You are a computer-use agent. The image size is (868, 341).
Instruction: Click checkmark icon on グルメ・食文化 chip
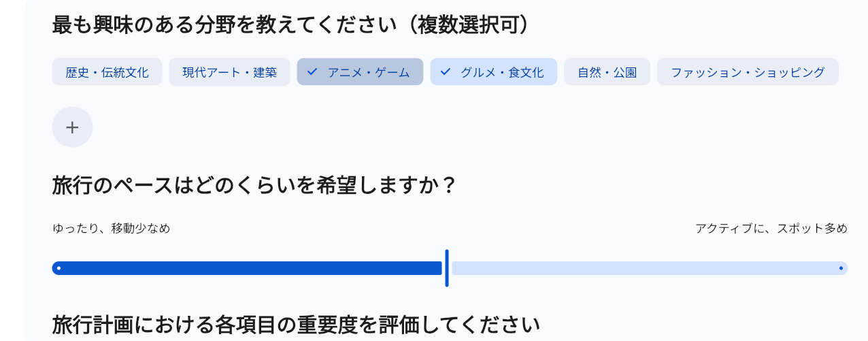pos(446,71)
